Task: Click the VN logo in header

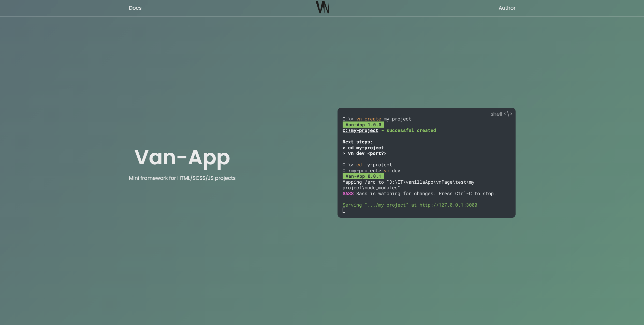Action: [322, 7]
